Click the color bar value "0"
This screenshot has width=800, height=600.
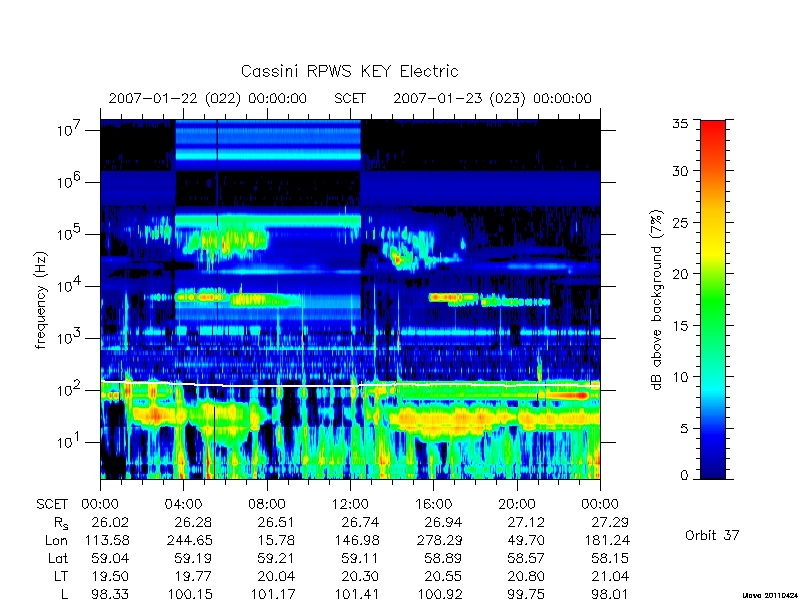click(x=684, y=476)
